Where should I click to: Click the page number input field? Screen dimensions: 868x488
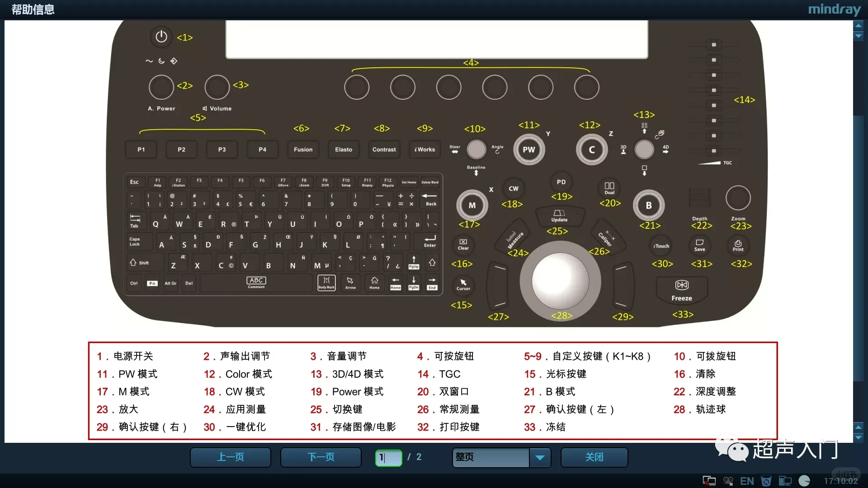coord(388,457)
